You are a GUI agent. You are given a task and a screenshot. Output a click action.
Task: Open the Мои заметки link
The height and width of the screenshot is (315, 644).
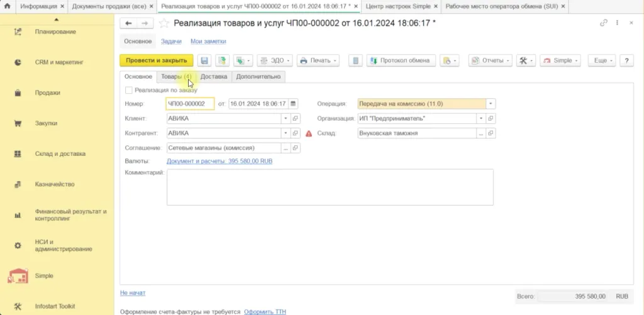pyautogui.click(x=208, y=41)
